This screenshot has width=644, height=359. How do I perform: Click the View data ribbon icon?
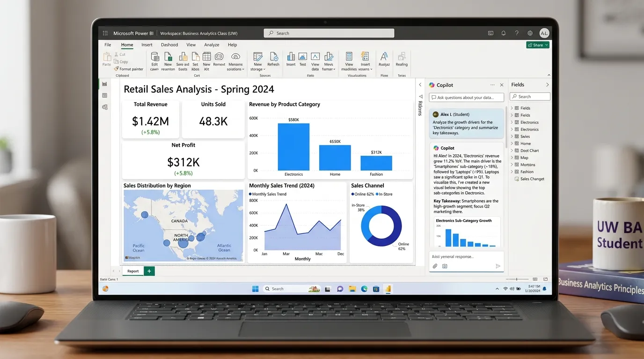[315, 57]
